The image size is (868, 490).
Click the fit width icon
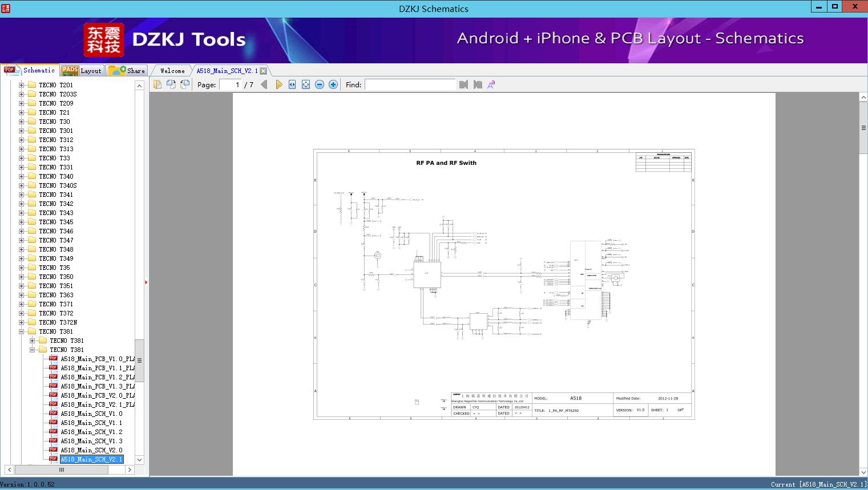(x=292, y=84)
